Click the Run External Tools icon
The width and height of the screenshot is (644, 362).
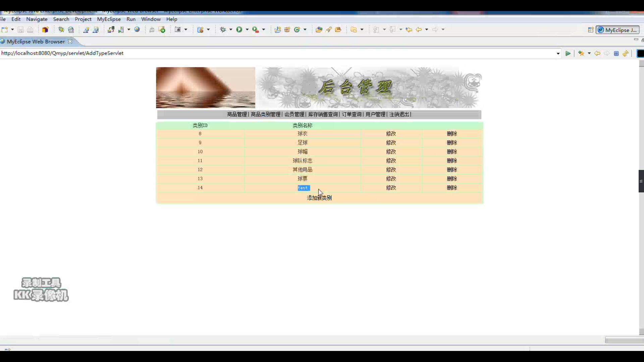[x=256, y=29]
